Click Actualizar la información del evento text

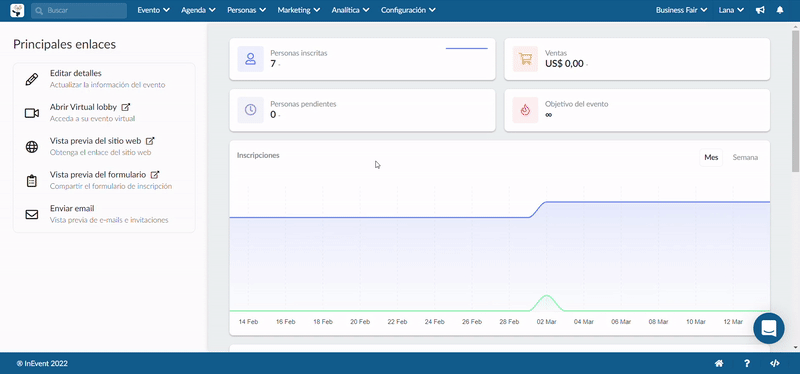point(108,85)
